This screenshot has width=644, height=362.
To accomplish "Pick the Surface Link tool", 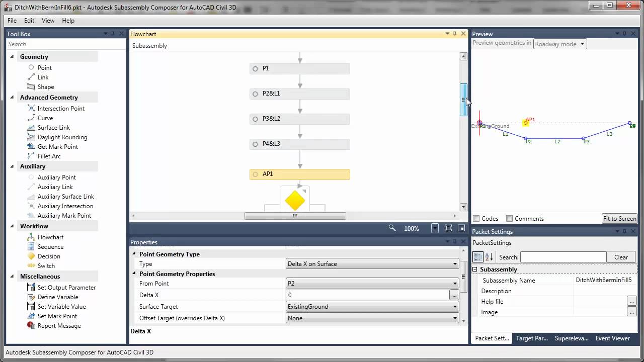I will (x=49, y=127).
